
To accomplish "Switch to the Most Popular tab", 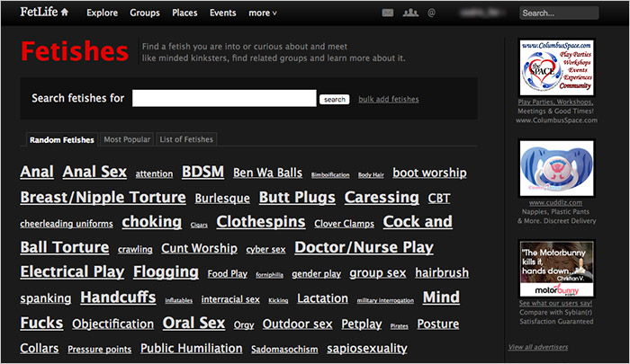I will pyautogui.click(x=126, y=140).
